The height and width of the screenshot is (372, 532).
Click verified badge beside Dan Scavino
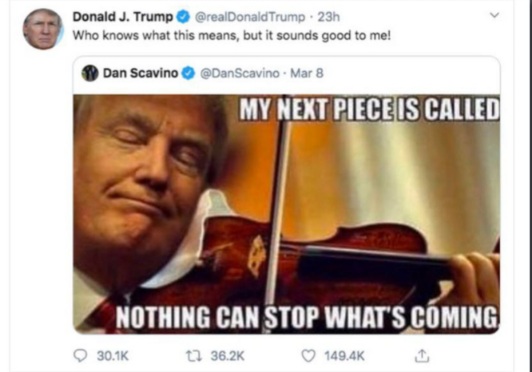[189, 73]
